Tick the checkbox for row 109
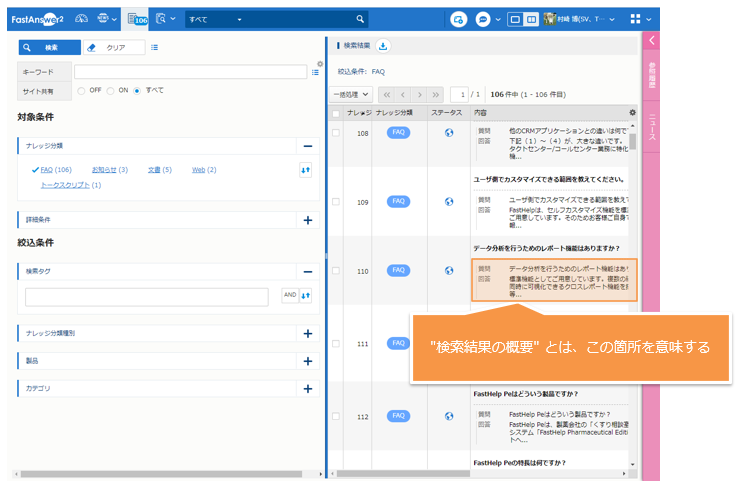This screenshot has height=486, width=741. [336, 202]
